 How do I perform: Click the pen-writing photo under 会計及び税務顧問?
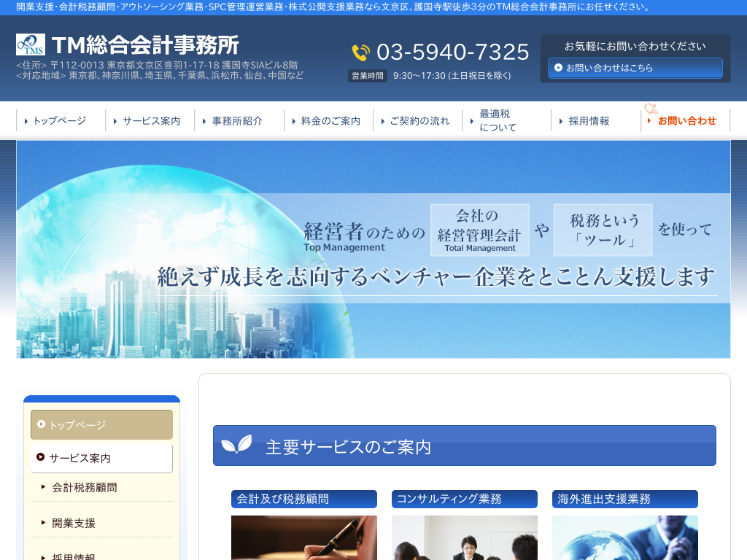tap(304, 537)
